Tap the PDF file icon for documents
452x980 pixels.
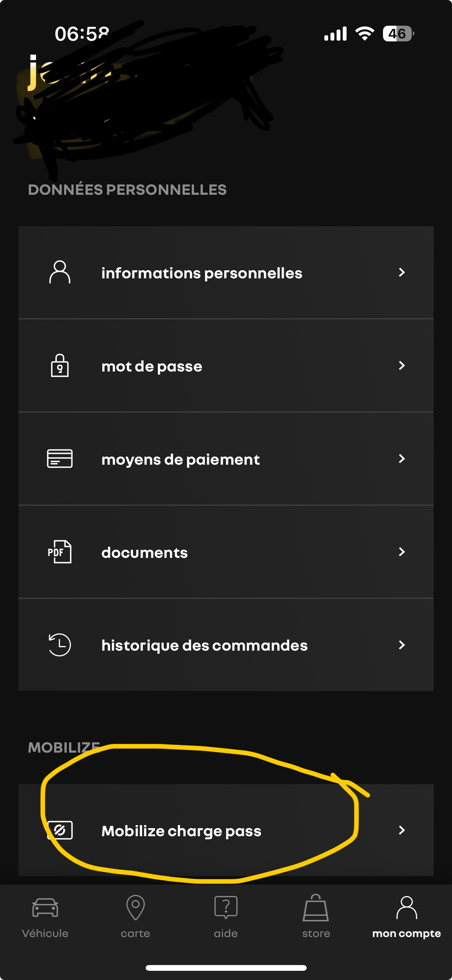(59, 552)
